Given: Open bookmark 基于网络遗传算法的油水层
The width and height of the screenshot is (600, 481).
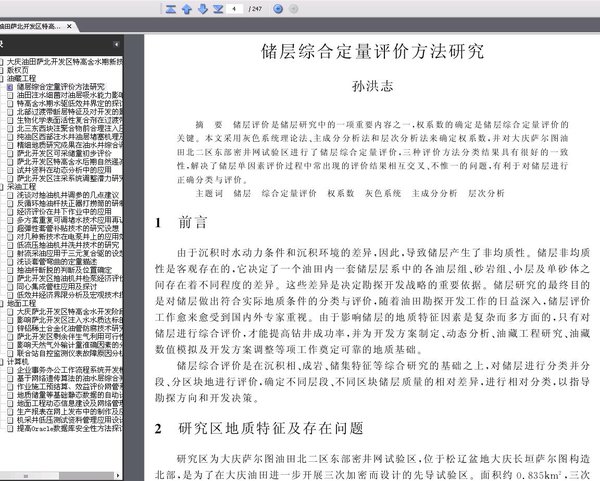Looking at the screenshot, I should 70,378.
